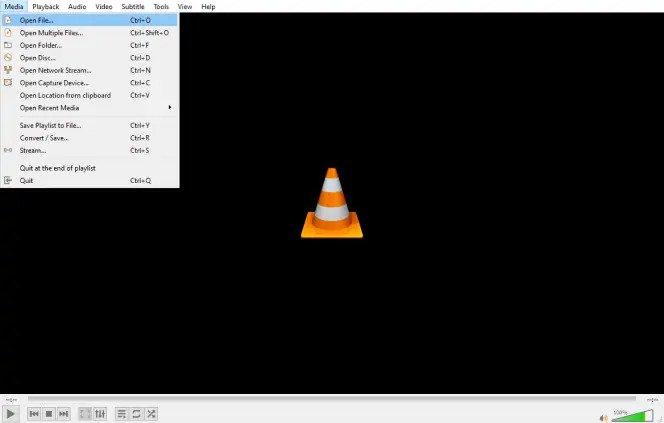Choose Open Folder... from Media menu
The width and height of the screenshot is (664, 423).
89,45
